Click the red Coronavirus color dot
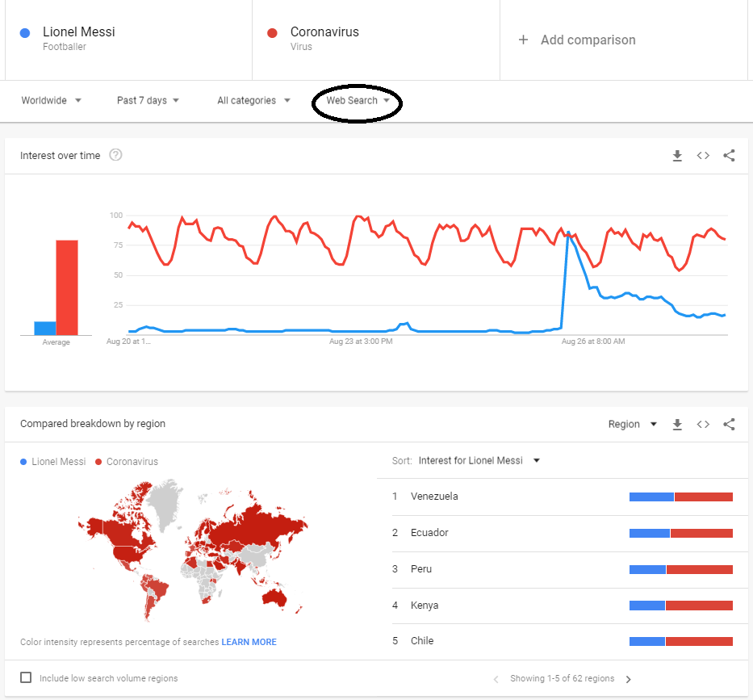This screenshot has height=700, width=753. coord(272,32)
